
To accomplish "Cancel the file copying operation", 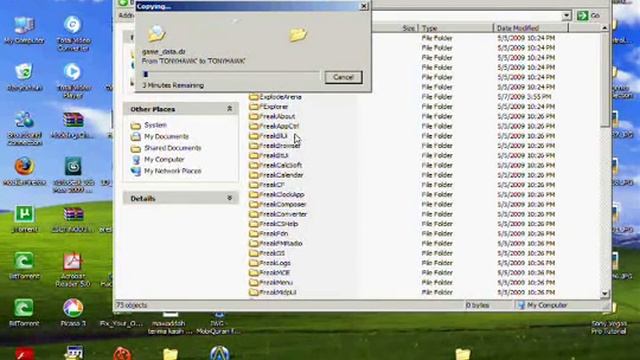I will tap(343, 77).
